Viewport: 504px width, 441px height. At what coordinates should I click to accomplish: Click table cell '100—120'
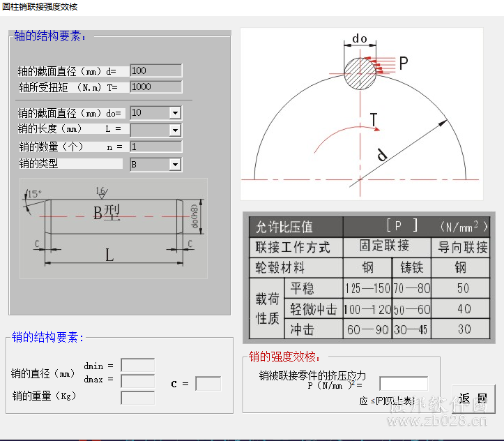point(367,309)
